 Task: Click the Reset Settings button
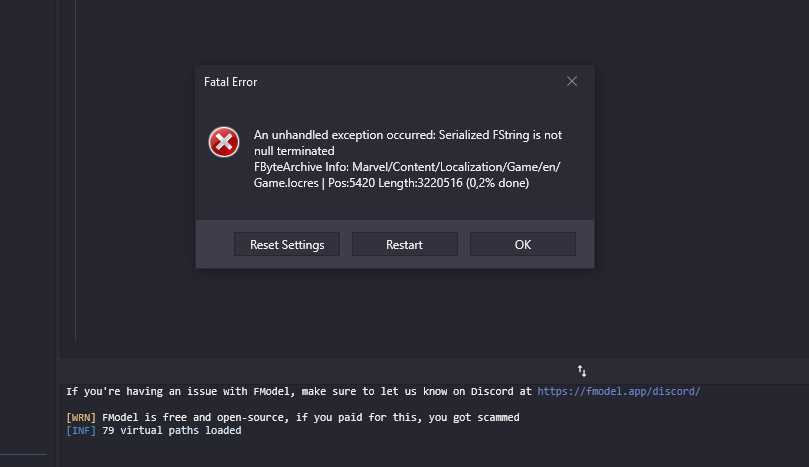[287, 244]
